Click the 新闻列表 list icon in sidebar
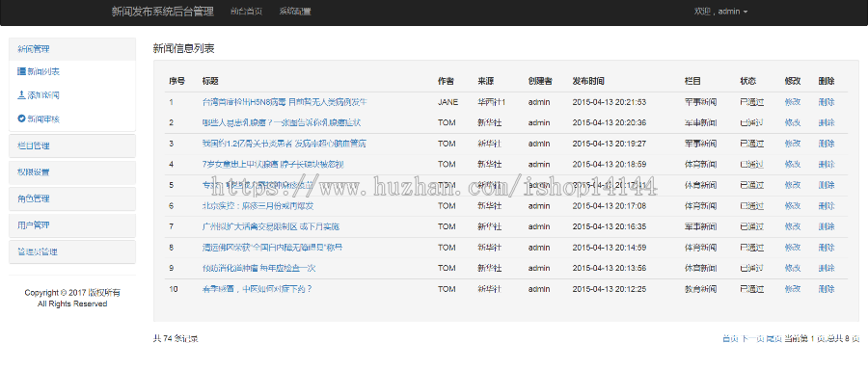 [x=21, y=71]
